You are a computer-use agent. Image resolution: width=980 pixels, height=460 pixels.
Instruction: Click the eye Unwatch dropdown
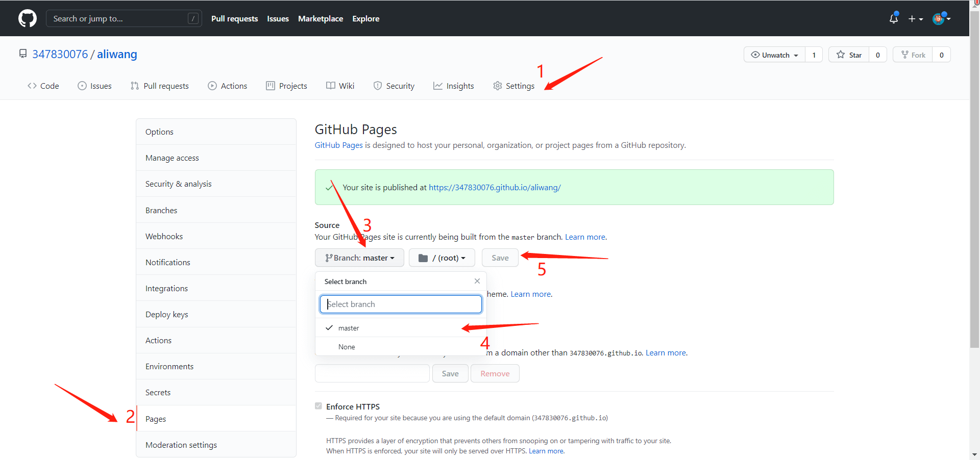pos(775,55)
